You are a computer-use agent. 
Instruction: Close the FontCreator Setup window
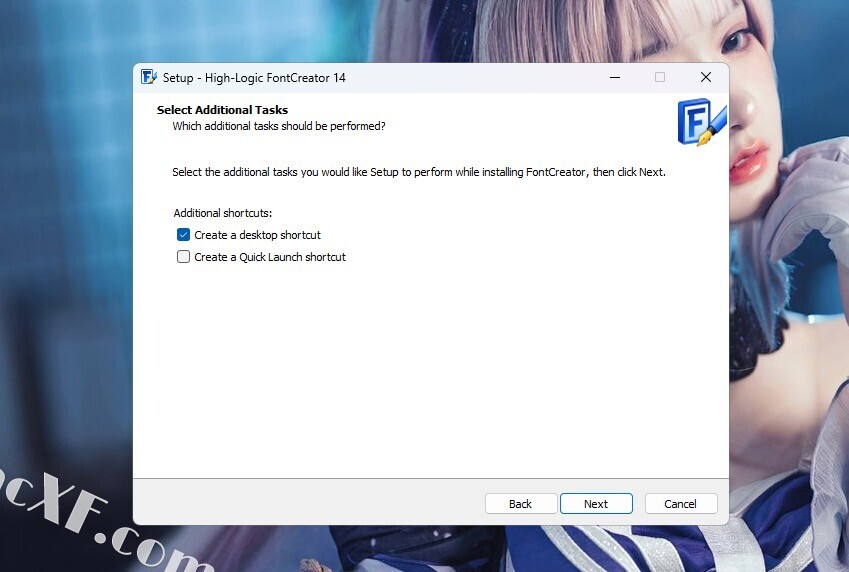706,77
